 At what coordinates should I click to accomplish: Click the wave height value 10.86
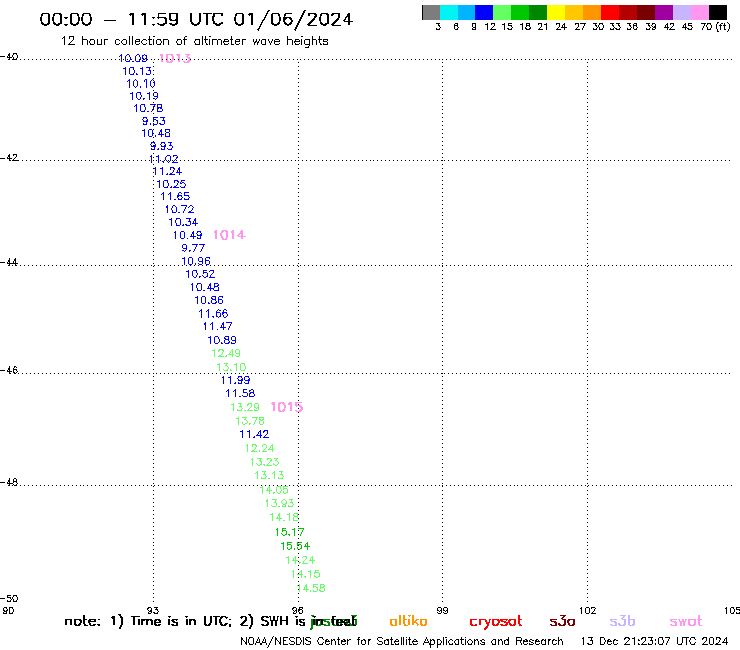coord(209,300)
